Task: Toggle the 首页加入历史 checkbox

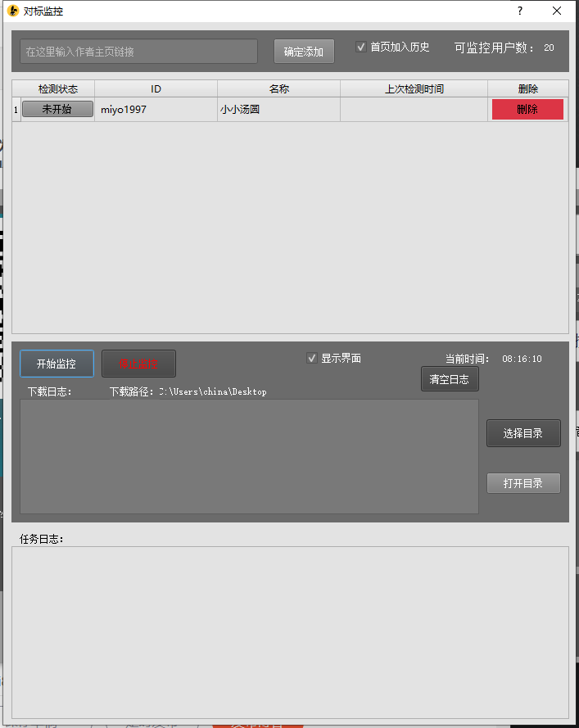Action: (361, 47)
